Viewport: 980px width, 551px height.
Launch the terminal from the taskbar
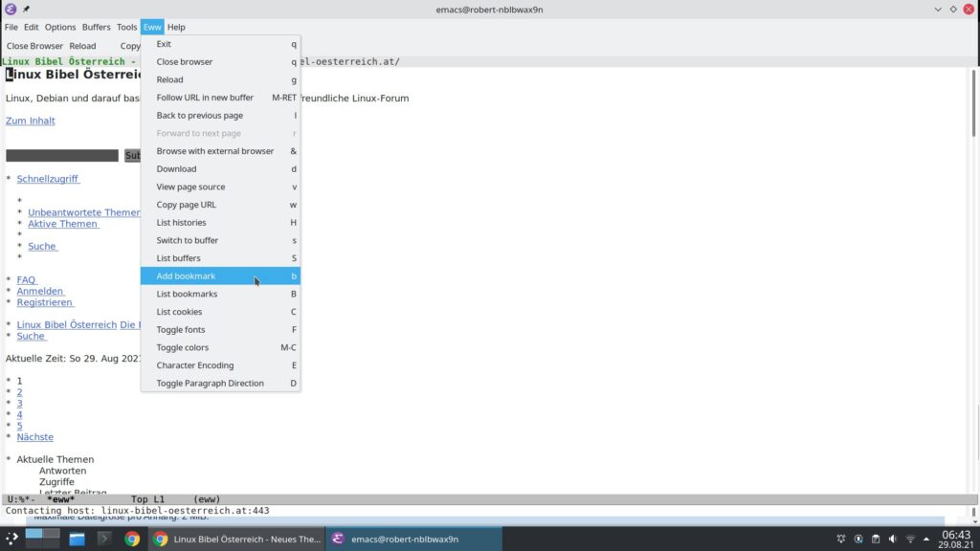(x=104, y=539)
